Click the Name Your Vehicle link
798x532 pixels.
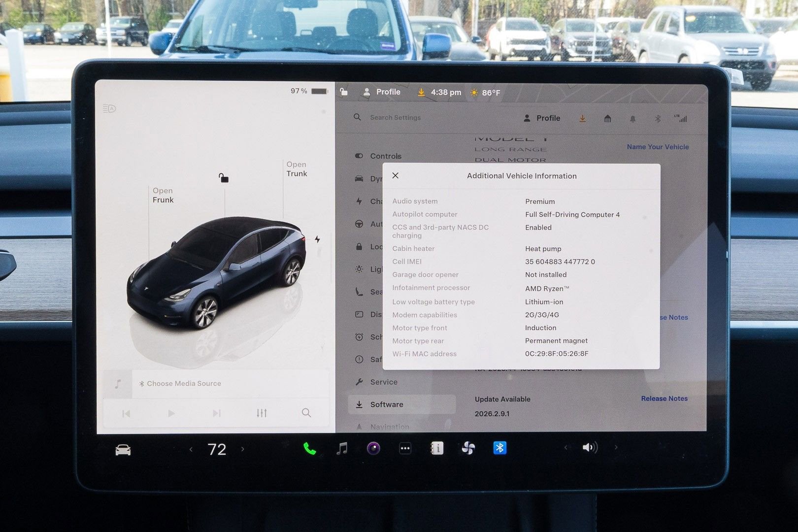coord(658,147)
